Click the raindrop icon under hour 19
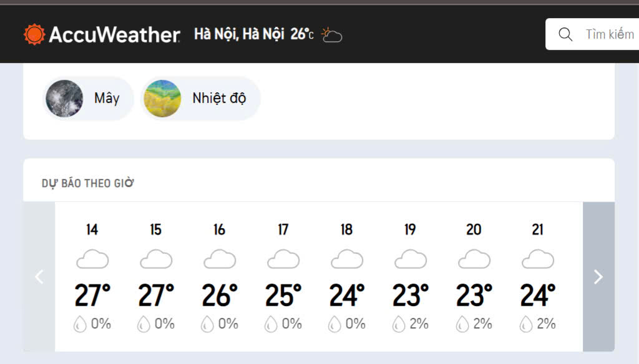639x364 pixels. 398,324
